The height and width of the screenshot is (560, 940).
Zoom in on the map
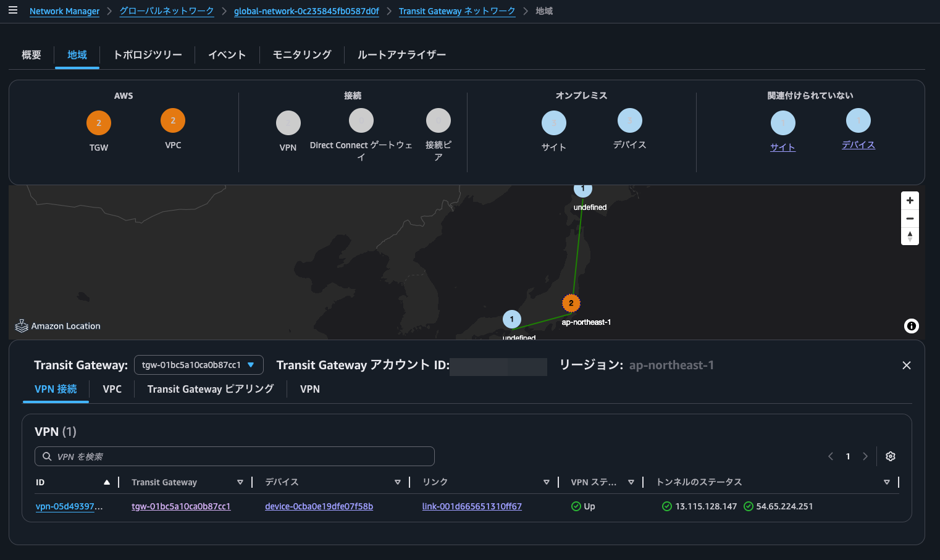coord(910,201)
